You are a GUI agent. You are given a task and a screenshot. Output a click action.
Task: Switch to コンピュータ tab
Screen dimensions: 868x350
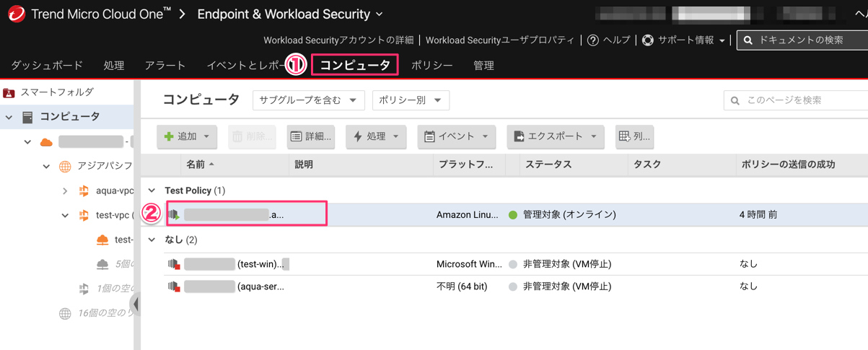355,65
